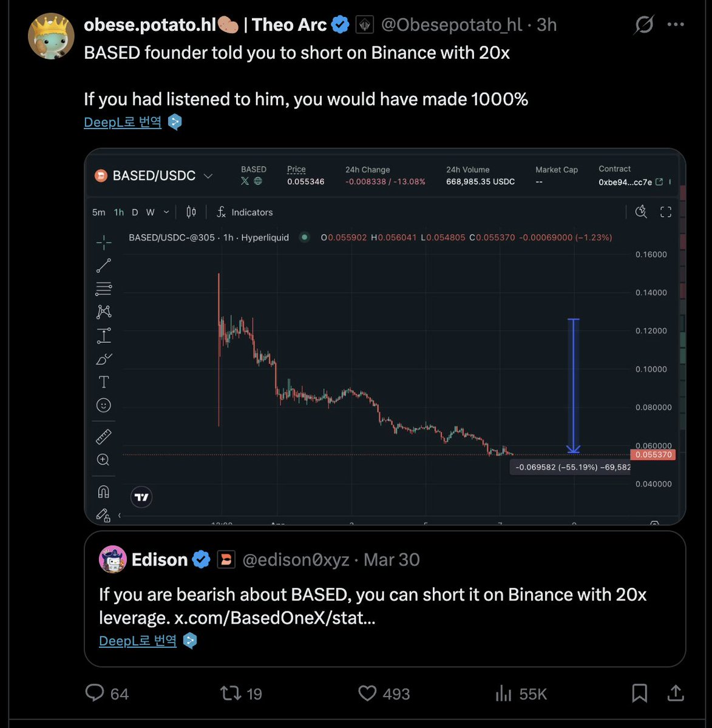Share the post via upload icon

click(x=676, y=693)
